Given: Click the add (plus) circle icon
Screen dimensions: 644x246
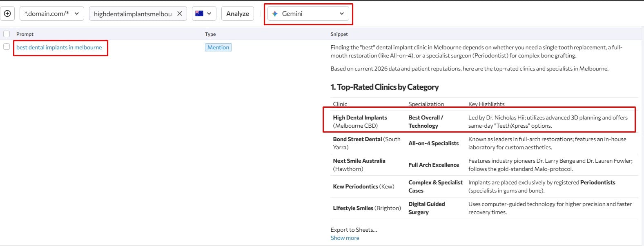Looking at the screenshot, I should 7,13.
